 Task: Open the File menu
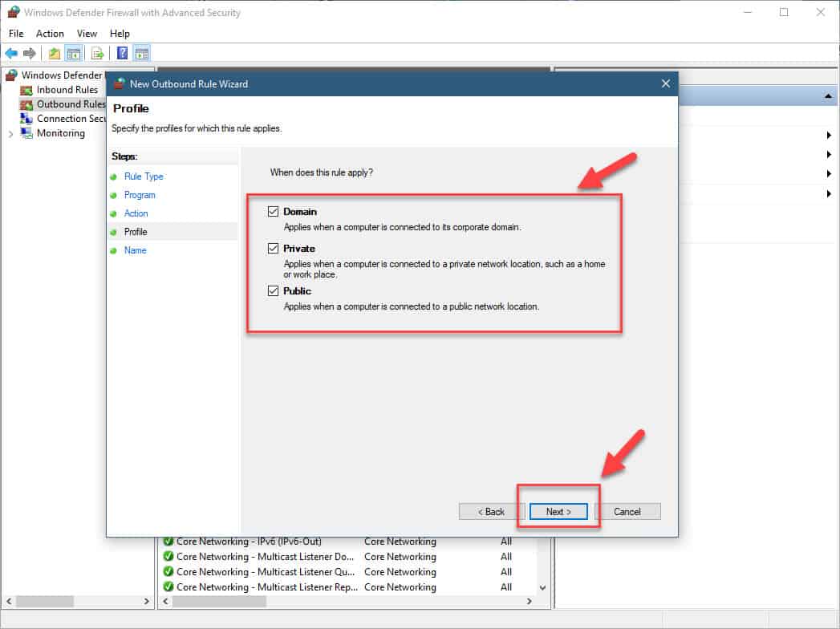(16, 33)
